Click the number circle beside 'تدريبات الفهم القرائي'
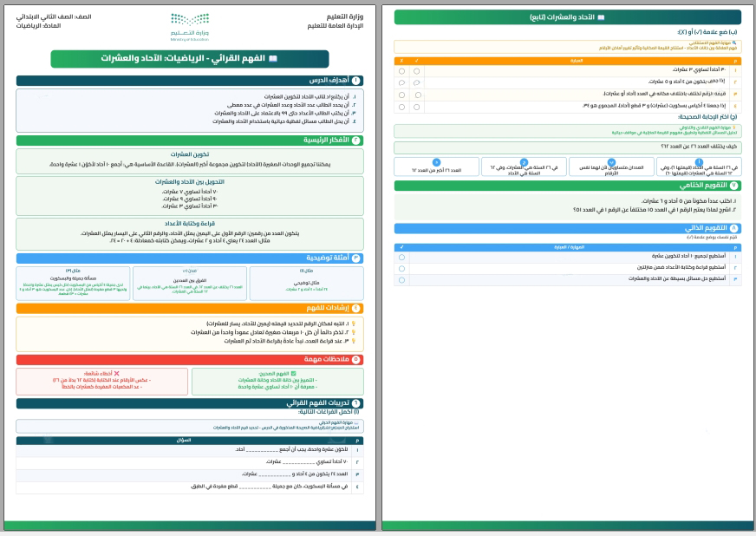The width and height of the screenshot is (756, 536). point(355,403)
